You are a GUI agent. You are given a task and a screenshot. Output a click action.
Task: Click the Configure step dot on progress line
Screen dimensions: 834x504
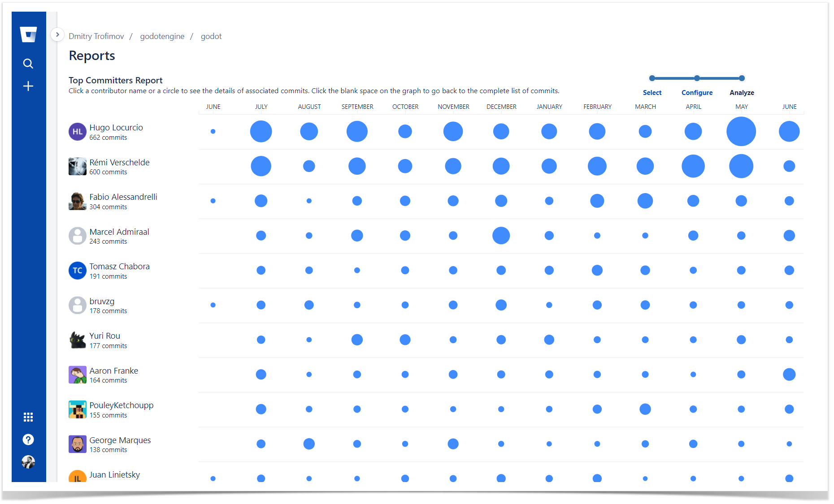(697, 78)
